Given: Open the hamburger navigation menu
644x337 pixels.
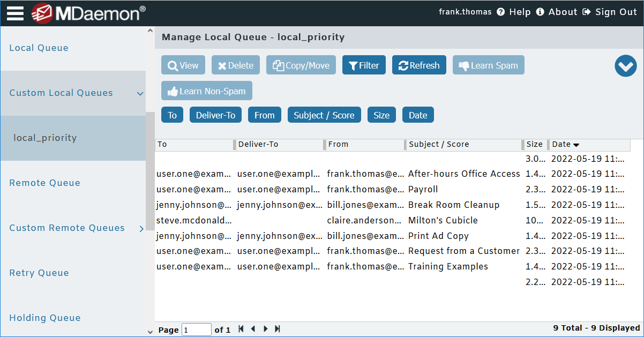Looking at the screenshot, I should click(x=14, y=13).
